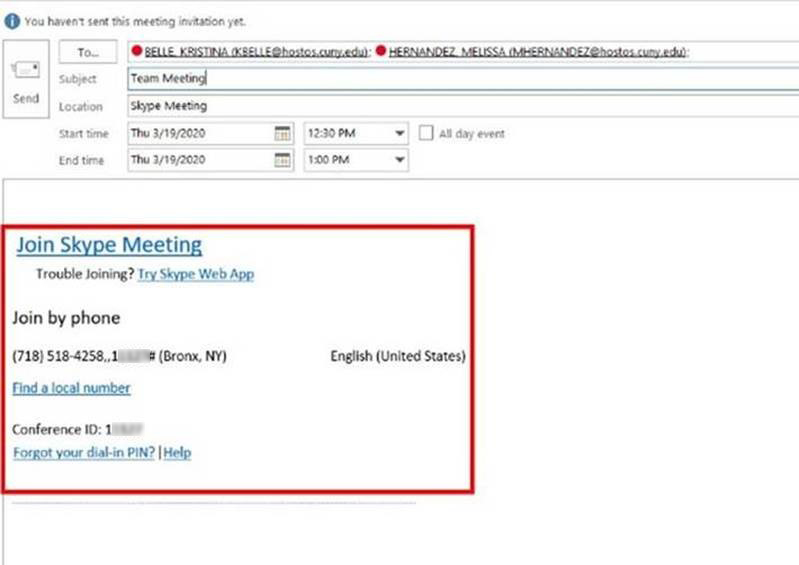
Task: Click the notice "You haven't sent this meeting invitation yet"
Action: click(x=135, y=21)
